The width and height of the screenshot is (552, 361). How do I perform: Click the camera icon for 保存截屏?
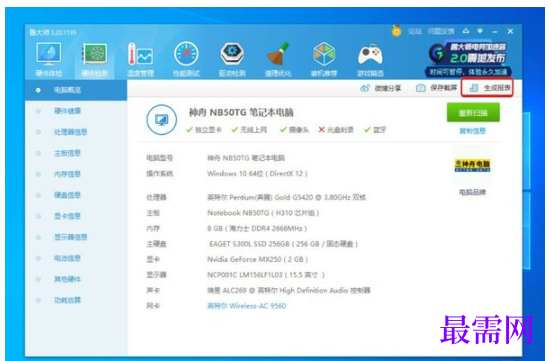pos(420,88)
